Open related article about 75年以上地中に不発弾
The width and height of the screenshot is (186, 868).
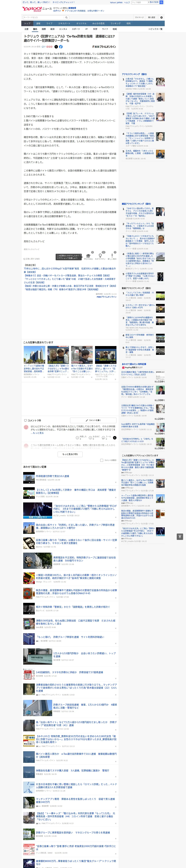[70, 270]
